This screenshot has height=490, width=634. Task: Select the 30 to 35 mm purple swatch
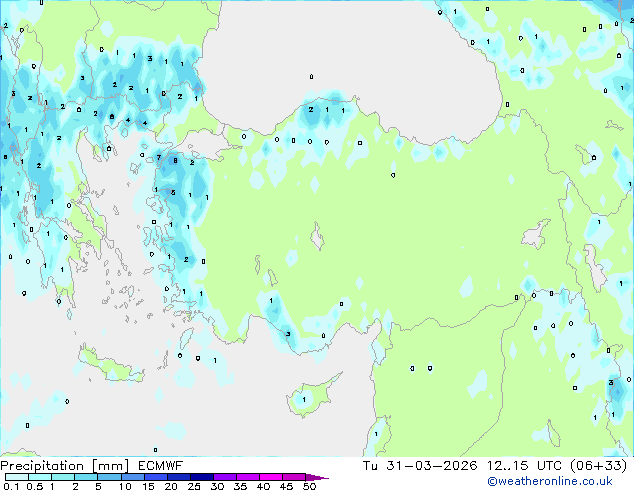click(224, 477)
